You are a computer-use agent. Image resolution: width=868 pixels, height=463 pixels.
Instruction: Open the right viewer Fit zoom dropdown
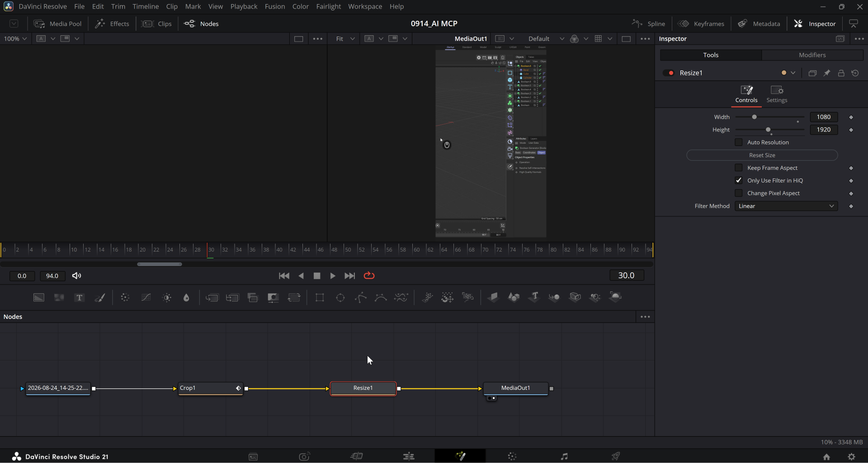tap(345, 39)
